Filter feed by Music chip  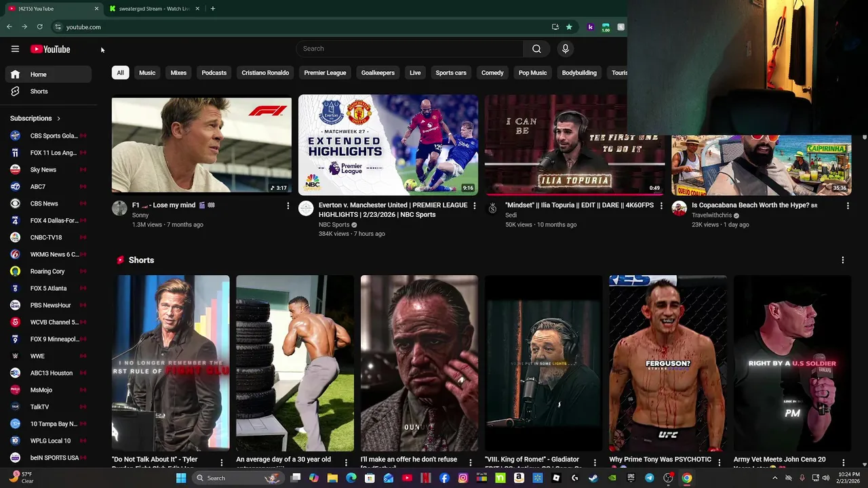coord(147,73)
